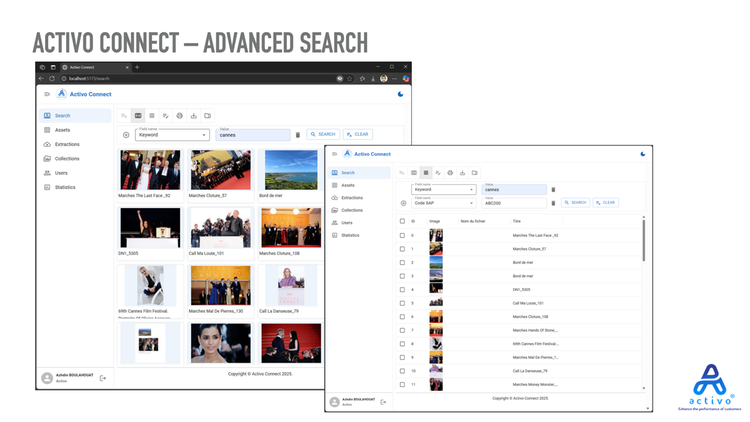This screenshot has width=750, height=422.
Task: Open the Code SAP field name dropdown
Action: pyautogui.click(x=443, y=203)
